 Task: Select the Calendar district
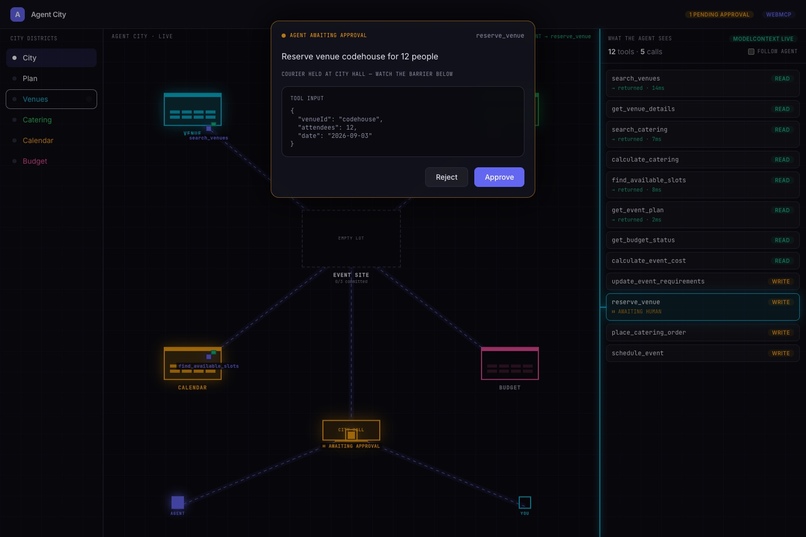coord(51,140)
